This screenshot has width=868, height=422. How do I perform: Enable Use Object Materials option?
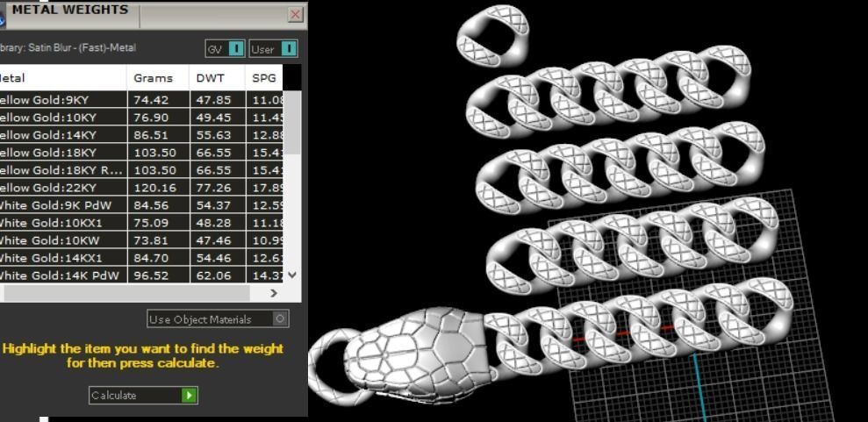tap(219, 319)
